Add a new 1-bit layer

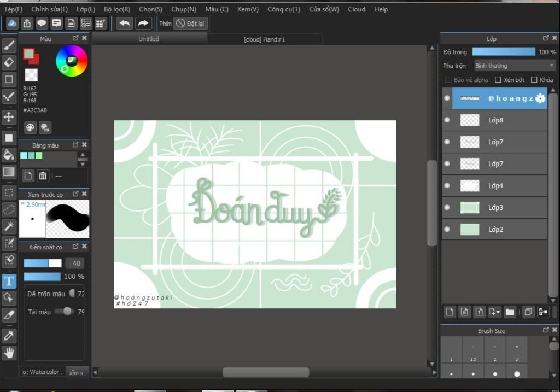click(479, 312)
